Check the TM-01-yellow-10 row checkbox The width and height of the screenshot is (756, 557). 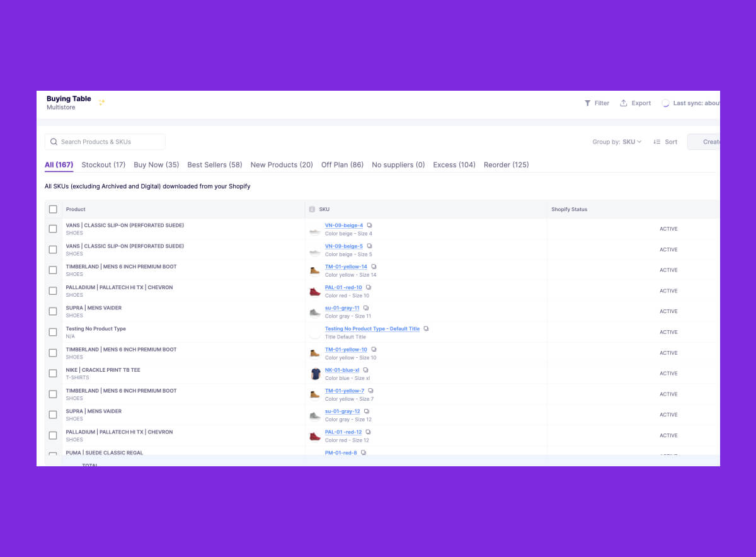[x=53, y=353]
